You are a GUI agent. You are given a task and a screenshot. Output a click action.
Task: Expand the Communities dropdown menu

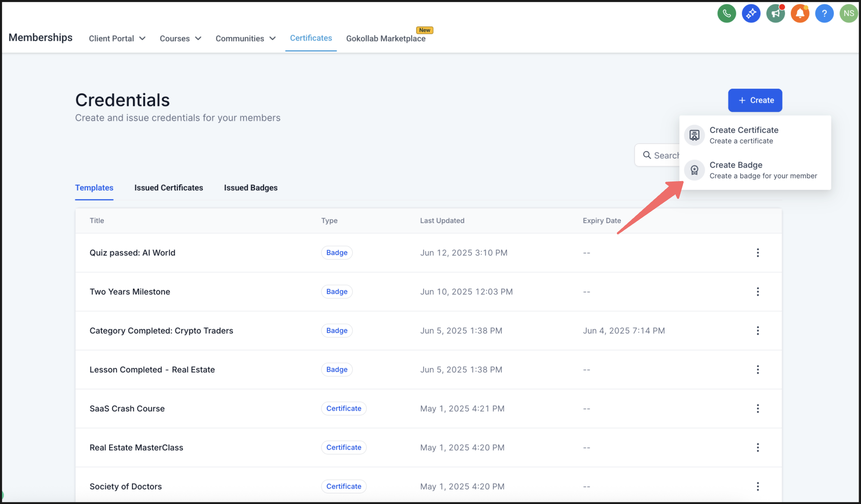click(245, 39)
